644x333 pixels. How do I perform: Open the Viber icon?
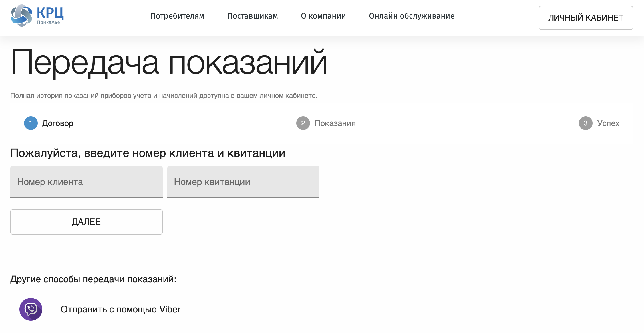pyautogui.click(x=31, y=309)
